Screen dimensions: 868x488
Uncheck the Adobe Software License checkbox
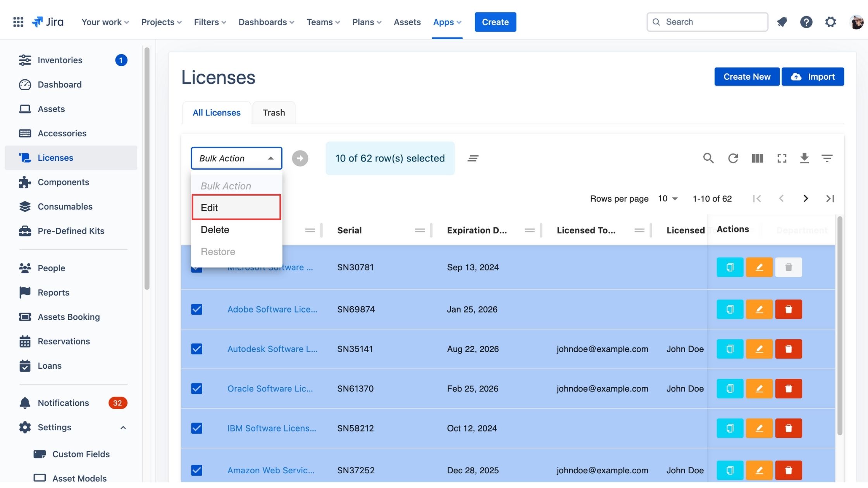click(196, 309)
